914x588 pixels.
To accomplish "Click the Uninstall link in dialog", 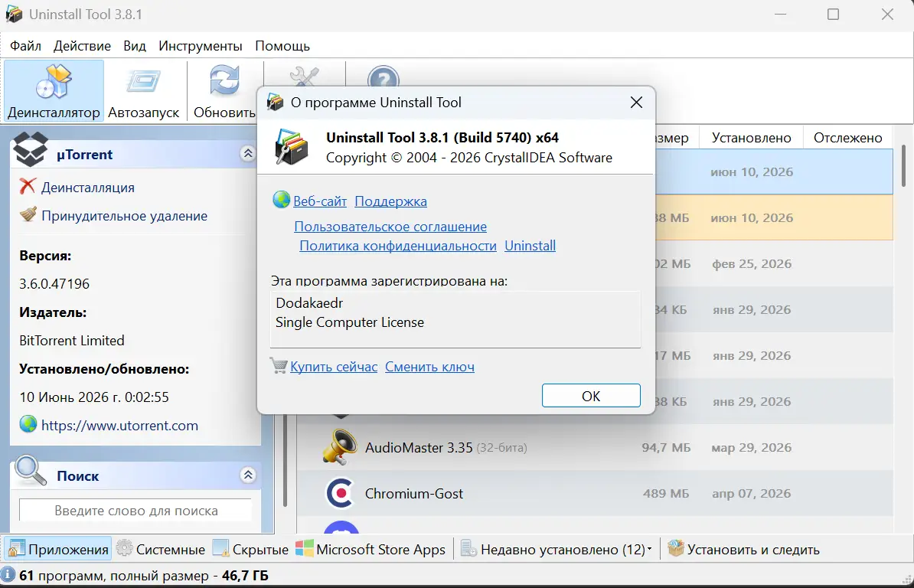I will 530,246.
